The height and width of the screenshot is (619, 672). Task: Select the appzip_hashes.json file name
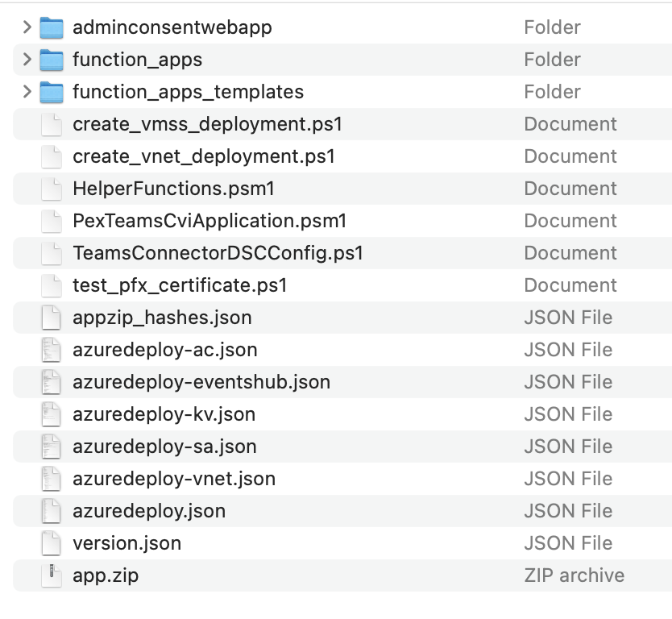[x=162, y=318]
